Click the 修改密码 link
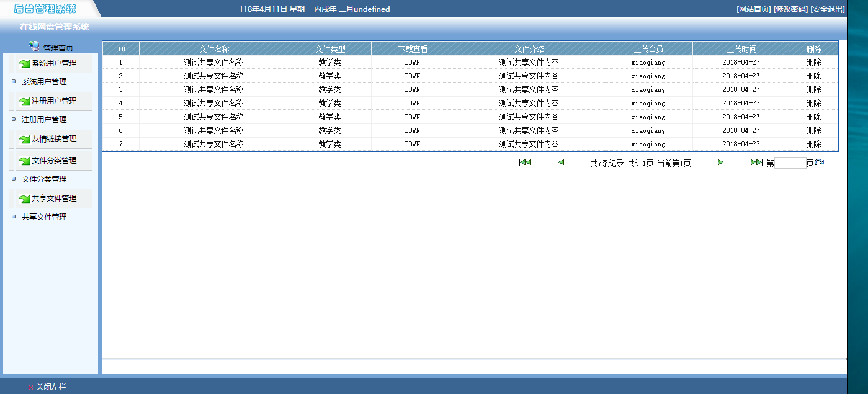Screen dimensions: 868x394 [790, 9]
